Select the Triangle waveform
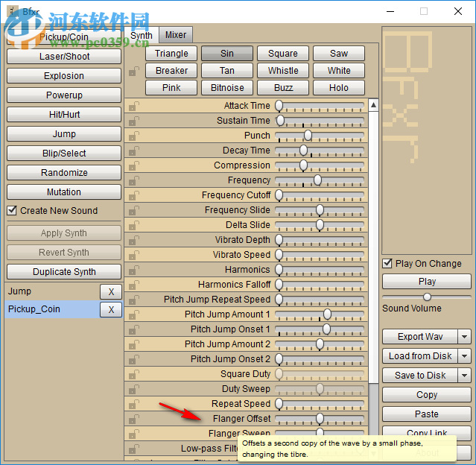 coord(171,54)
